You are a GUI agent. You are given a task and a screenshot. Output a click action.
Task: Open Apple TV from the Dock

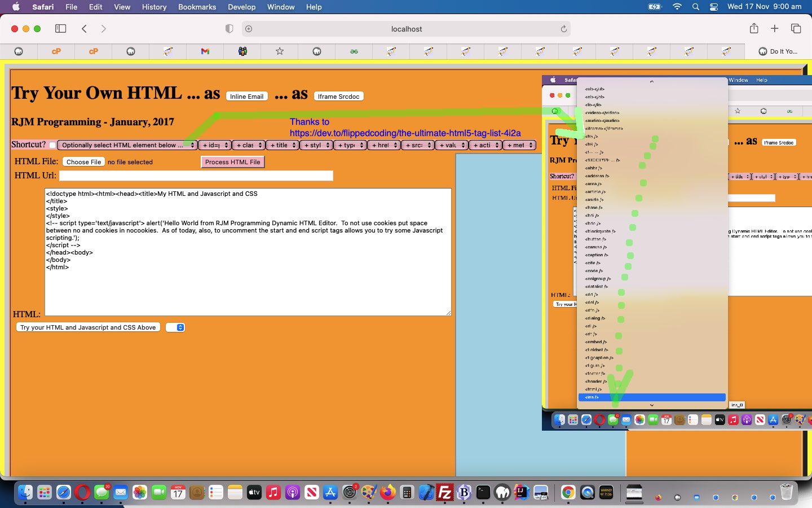pyautogui.click(x=254, y=493)
